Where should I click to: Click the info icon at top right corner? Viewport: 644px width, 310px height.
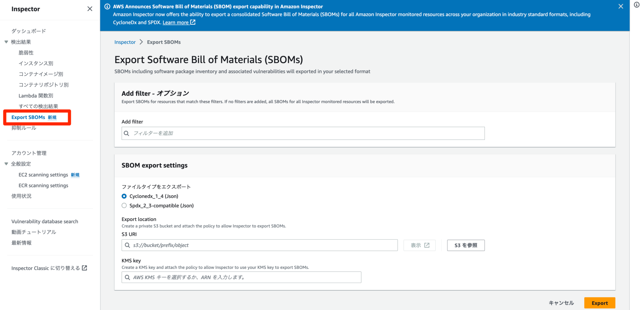[x=637, y=5]
